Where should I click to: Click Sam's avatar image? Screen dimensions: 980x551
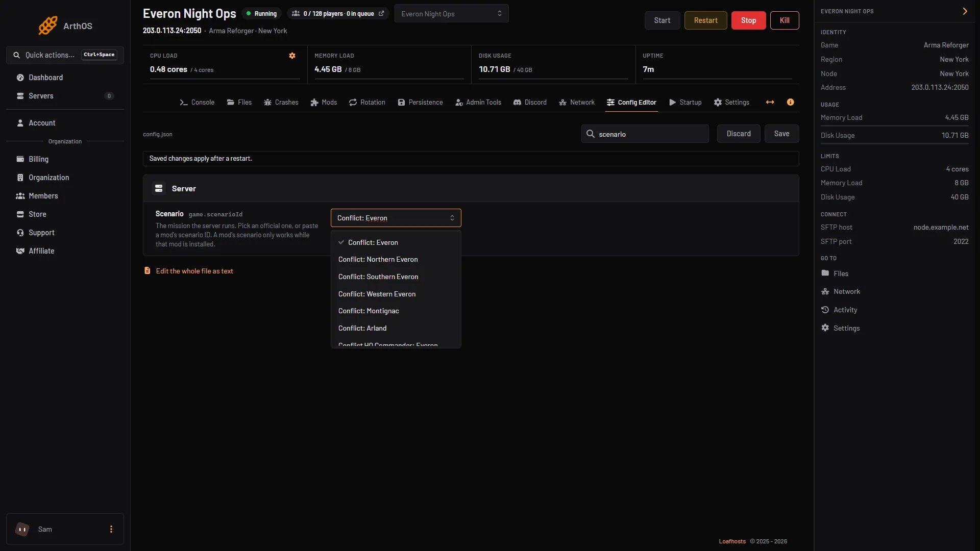coord(22,529)
